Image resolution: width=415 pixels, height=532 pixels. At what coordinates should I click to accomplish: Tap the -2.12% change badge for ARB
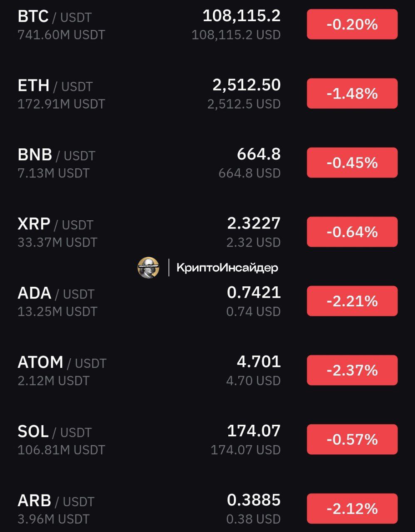click(x=352, y=508)
